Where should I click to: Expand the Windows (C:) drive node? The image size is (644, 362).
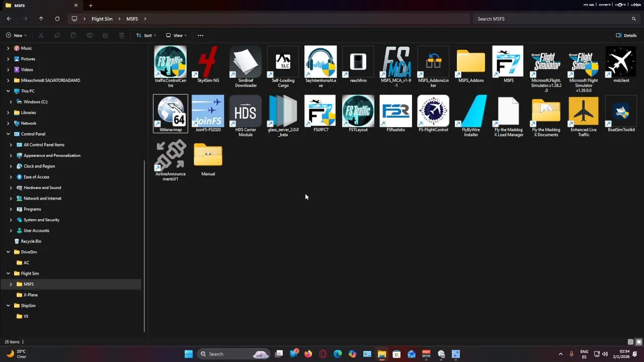point(11,102)
